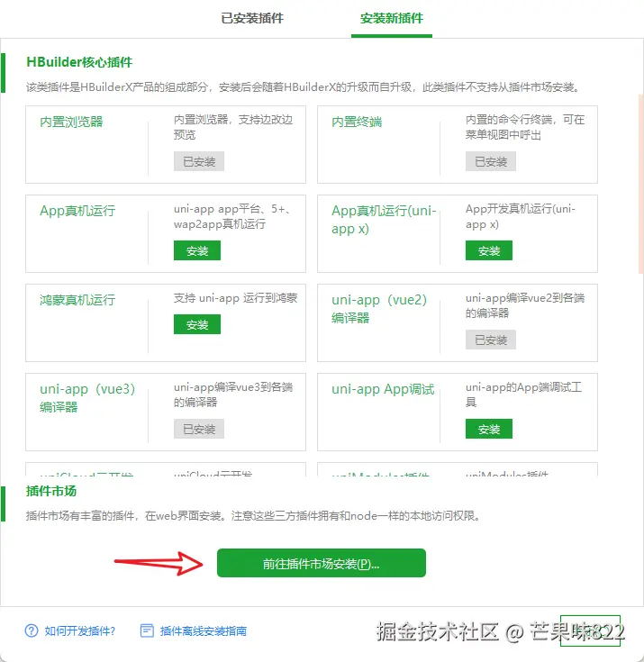
Task: Click the App真机运行(uni-app x) plugin title
Action: tap(384, 220)
